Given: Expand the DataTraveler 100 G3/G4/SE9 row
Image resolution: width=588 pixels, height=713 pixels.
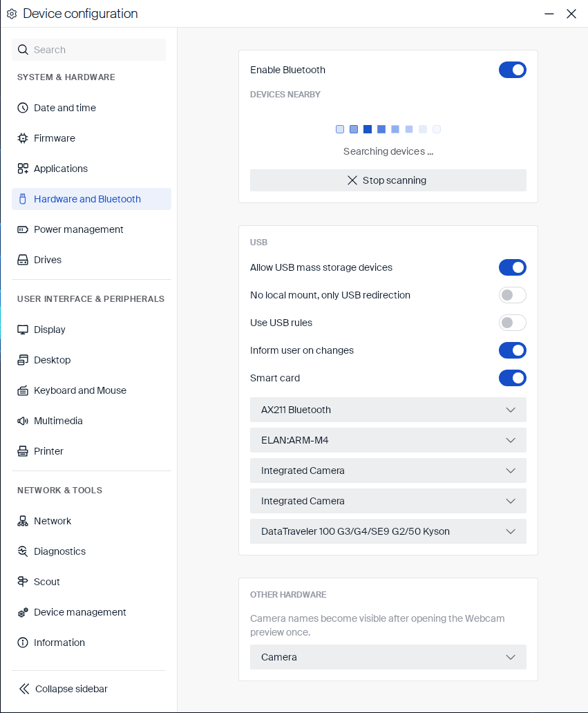Looking at the screenshot, I should [388, 531].
